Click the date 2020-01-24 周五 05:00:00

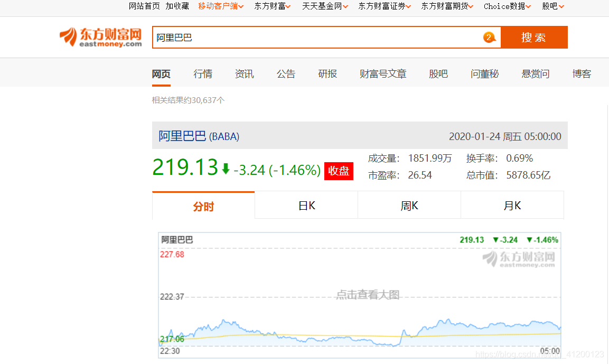[505, 136]
